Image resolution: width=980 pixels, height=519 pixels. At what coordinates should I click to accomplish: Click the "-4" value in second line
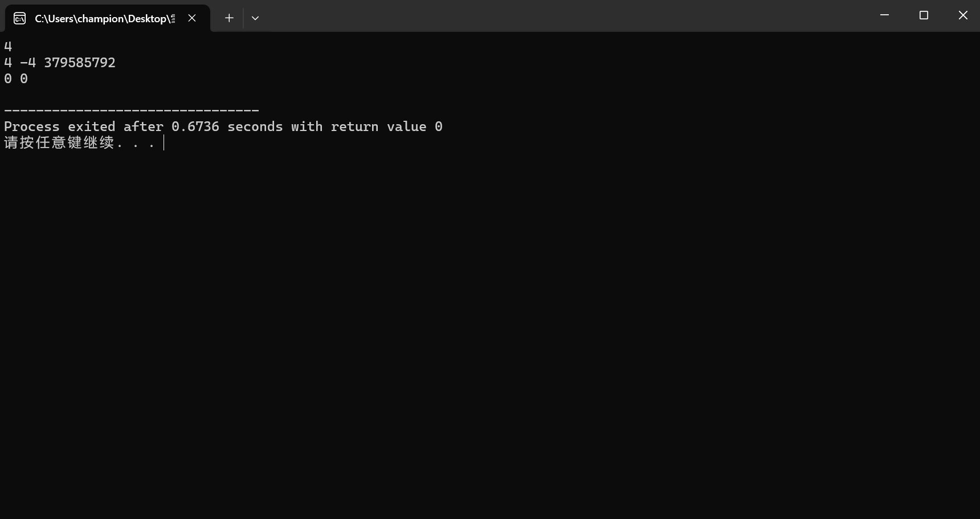coord(28,63)
